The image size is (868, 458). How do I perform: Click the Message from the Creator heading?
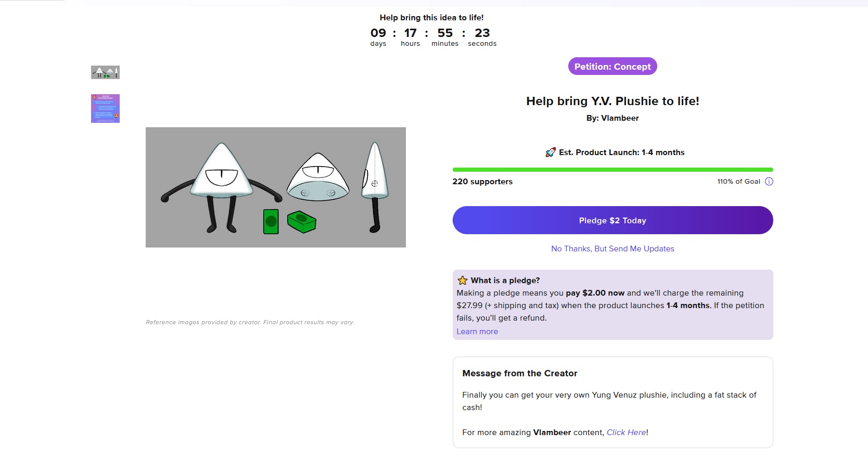coord(520,373)
